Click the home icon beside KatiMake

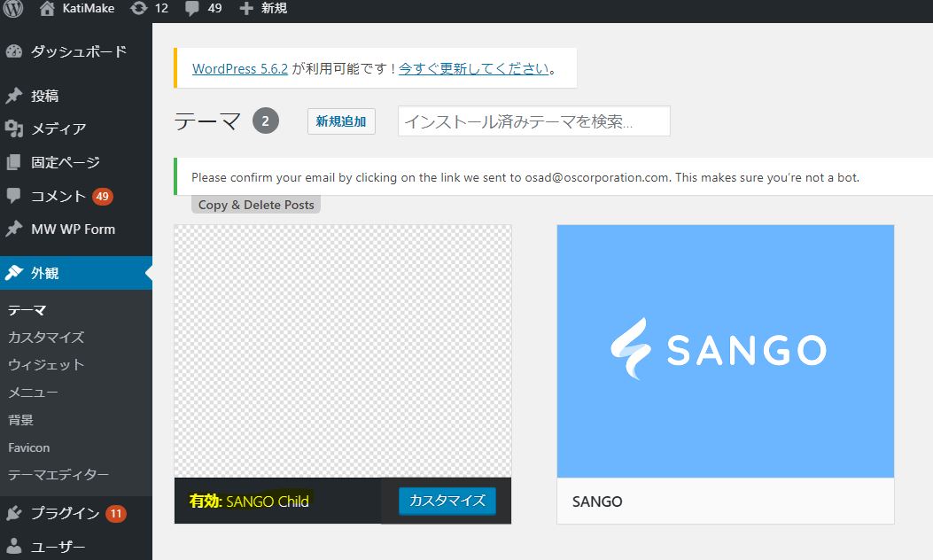point(47,8)
